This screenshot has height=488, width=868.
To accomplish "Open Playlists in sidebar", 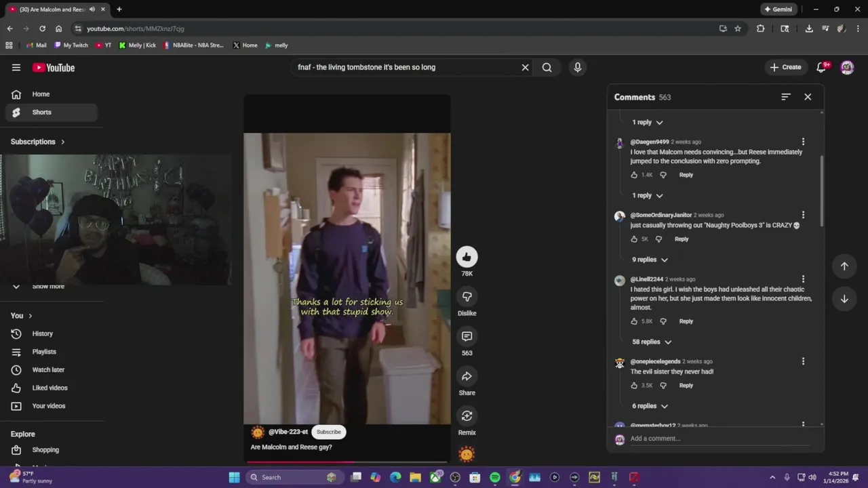I will (x=52, y=352).
